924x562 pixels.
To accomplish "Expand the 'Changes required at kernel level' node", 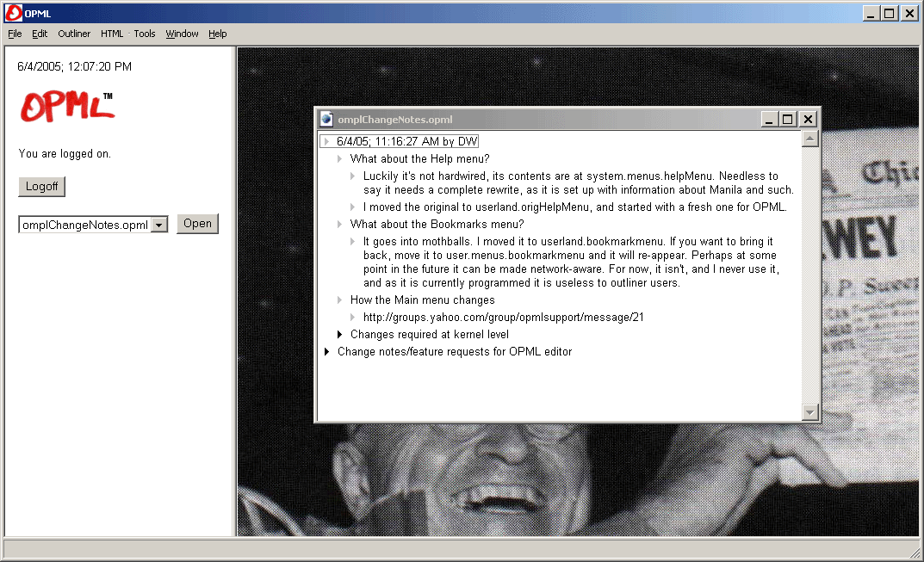I will click(340, 335).
